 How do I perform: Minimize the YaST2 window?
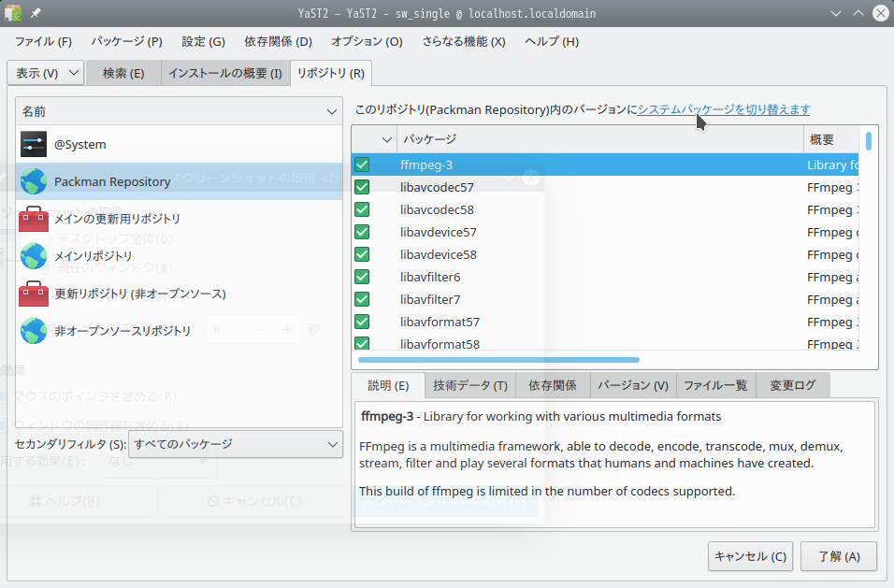[836, 13]
